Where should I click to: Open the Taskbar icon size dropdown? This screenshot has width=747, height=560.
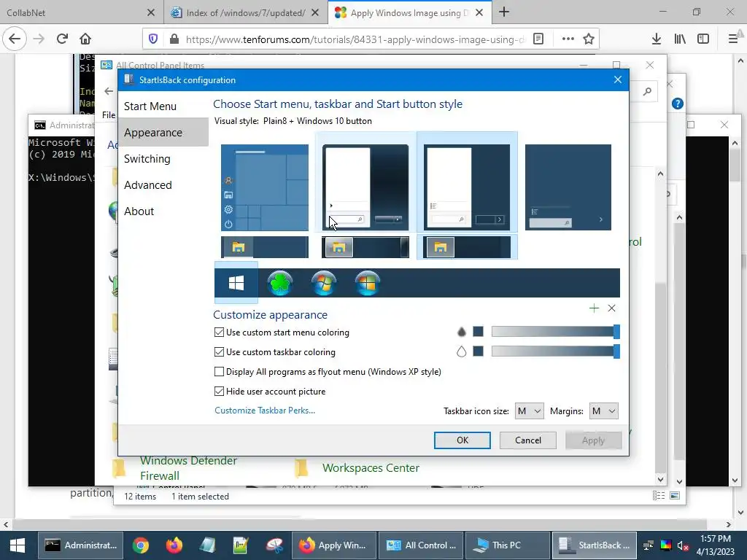tap(530, 411)
